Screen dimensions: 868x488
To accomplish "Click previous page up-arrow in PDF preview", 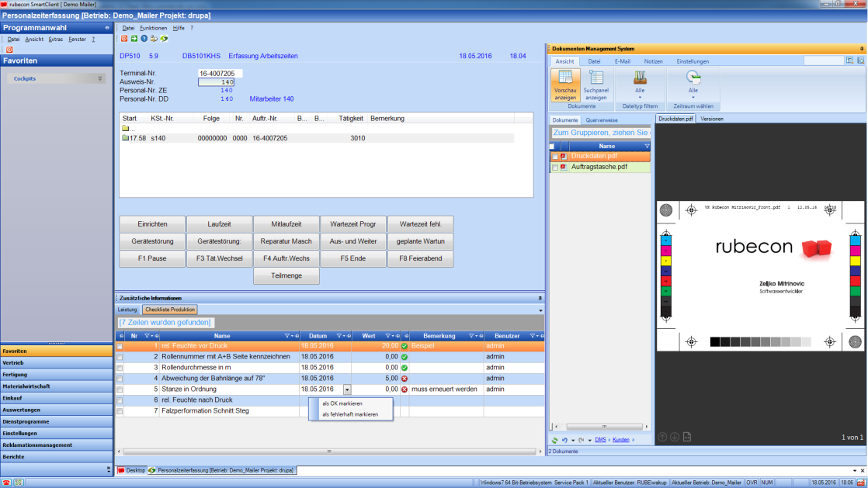I will click(662, 437).
